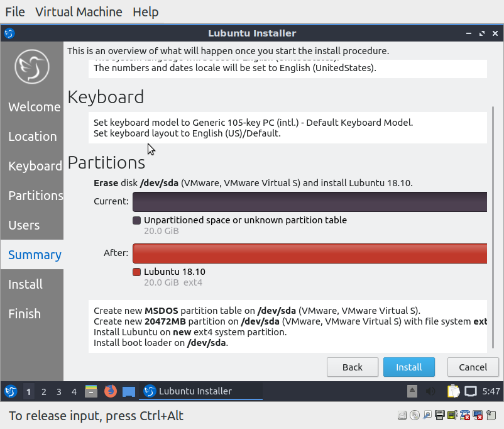This screenshot has height=429, width=504.
Task: Click the clipboard tray icon
Action: [453, 391]
